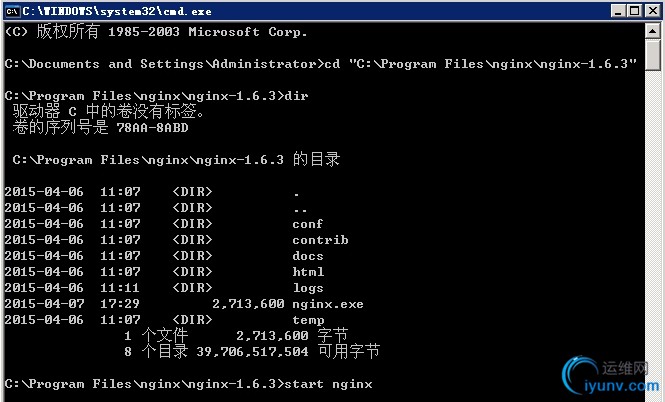
Task: Click the 'conf' directory name
Action: (307, 224)
